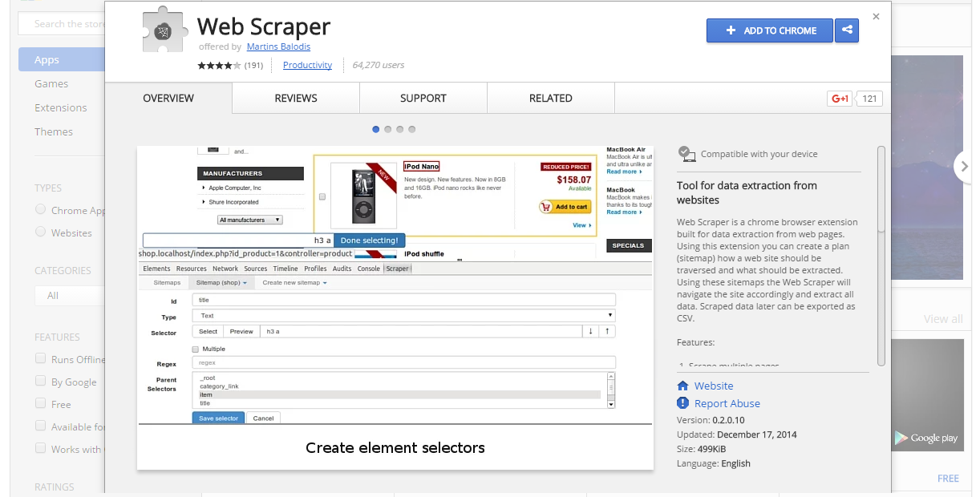Close the extension detail dialog
980x497 pixels.
(x=876, y=16)
